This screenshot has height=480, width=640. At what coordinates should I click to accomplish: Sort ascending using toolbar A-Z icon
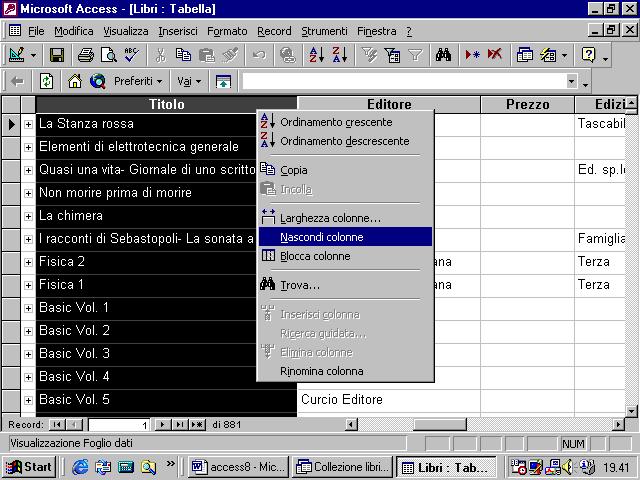tap(316, 55)
